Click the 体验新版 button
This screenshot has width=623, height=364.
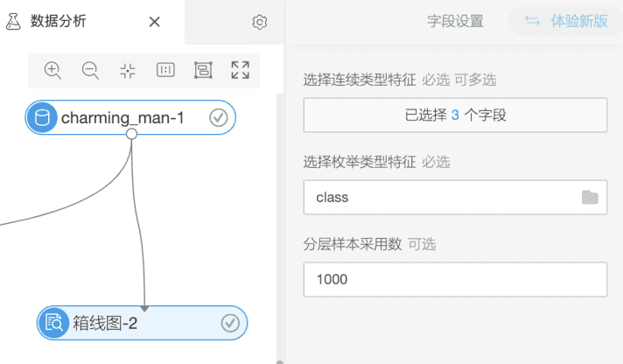click(566, 22)
